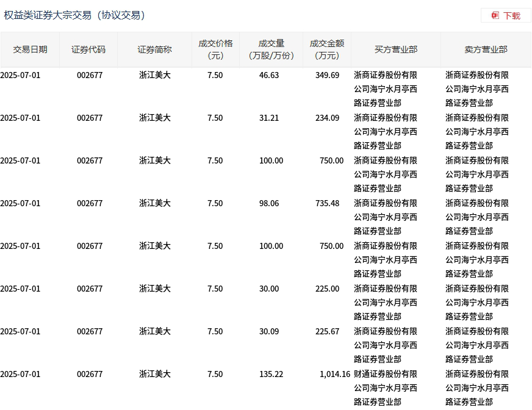
Task: Click the 46.63 volume cell
Action: pos(269,75)
